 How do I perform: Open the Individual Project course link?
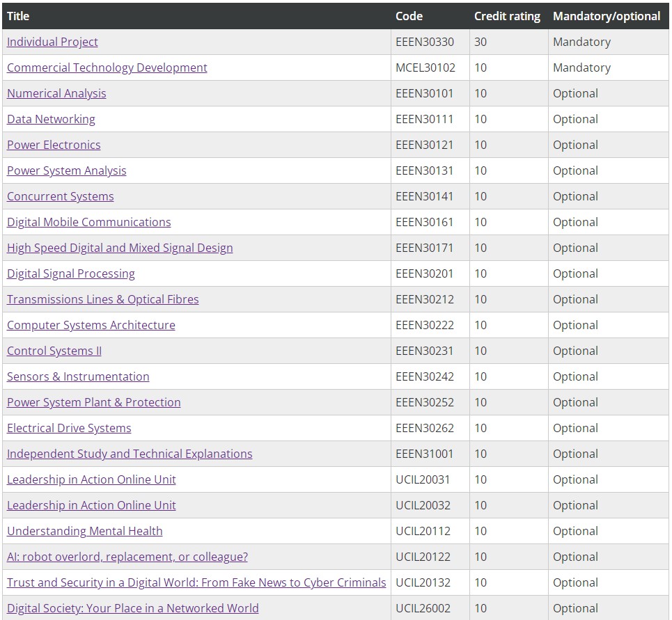[x=52, y=42]
